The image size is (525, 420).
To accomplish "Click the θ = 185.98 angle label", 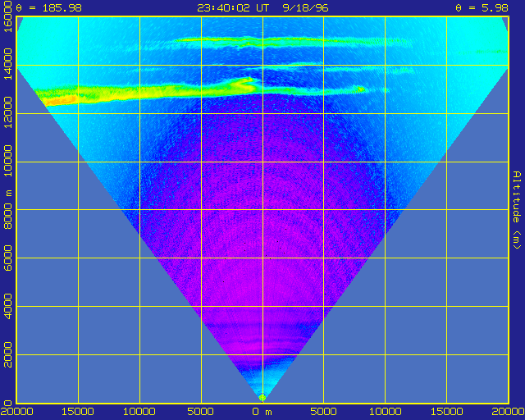I will [49, 7].
